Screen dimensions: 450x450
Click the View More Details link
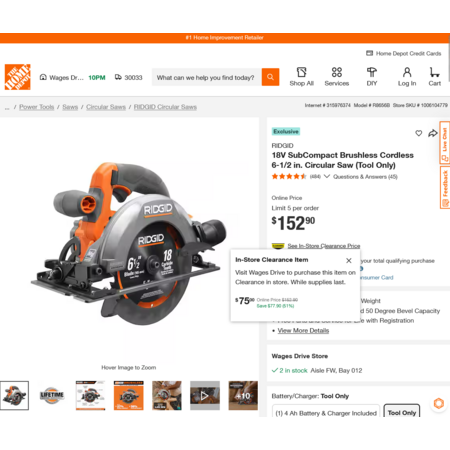tap(303, 330)
